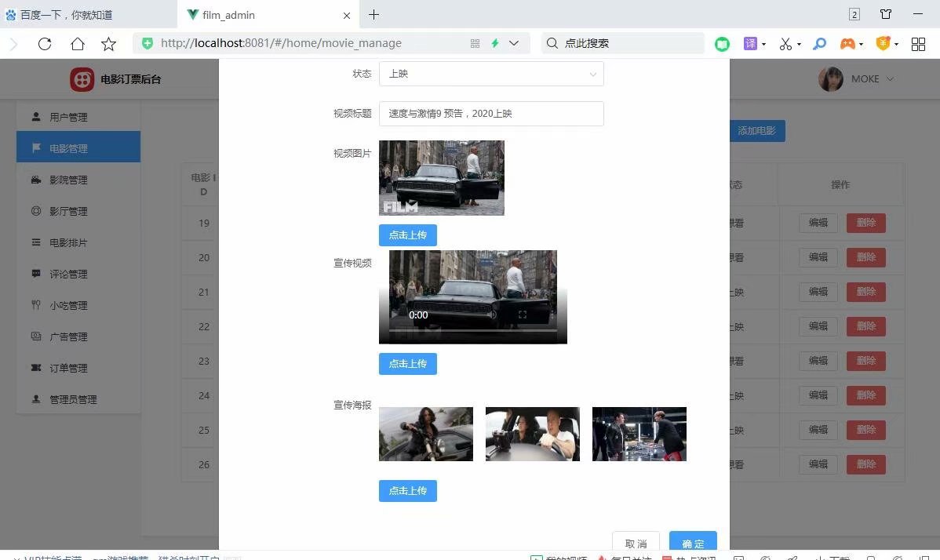The image size is (940, 560).
Task: Click 删除 for movie ID 24
Action: 866,395
